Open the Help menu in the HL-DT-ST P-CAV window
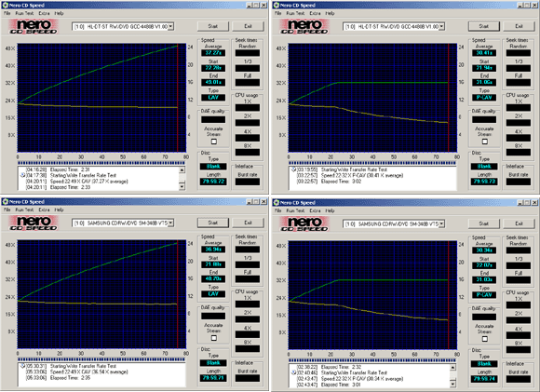Viewport: 540px width, 392px height. coord(330,13)
